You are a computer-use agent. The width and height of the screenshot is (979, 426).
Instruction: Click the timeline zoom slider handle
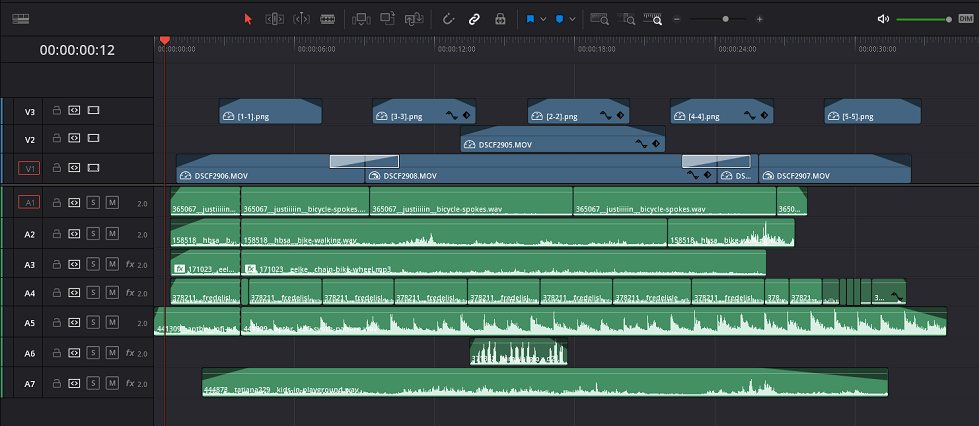pyautogui.click(x=726, y=19)
